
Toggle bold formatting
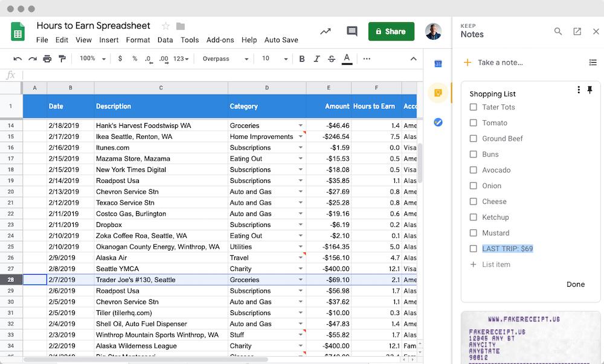point(302,59)
